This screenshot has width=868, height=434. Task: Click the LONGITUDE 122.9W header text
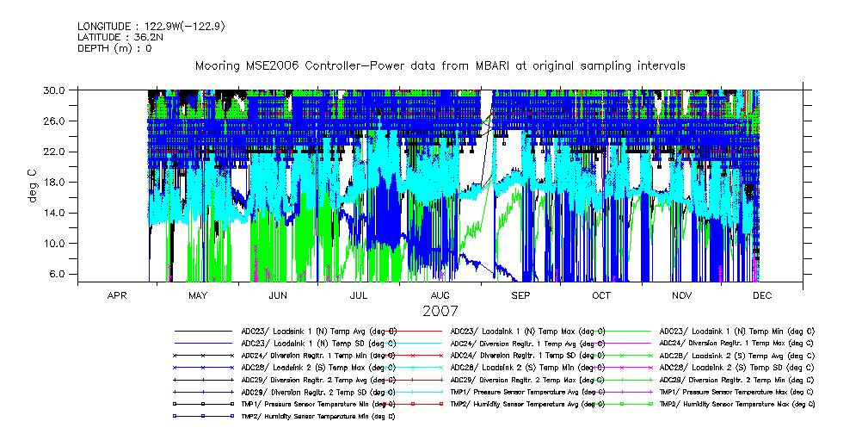pos(151,26)
